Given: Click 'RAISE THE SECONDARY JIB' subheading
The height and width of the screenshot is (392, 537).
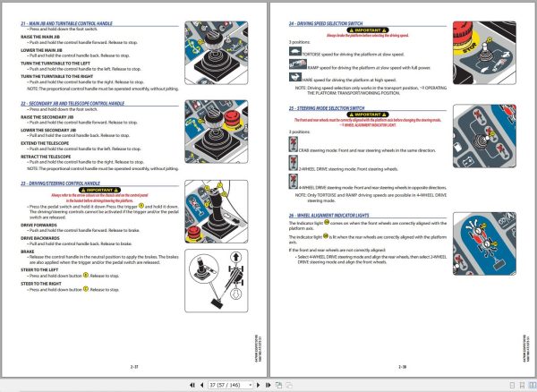Looking at the screenshot, I should (47, 116).
